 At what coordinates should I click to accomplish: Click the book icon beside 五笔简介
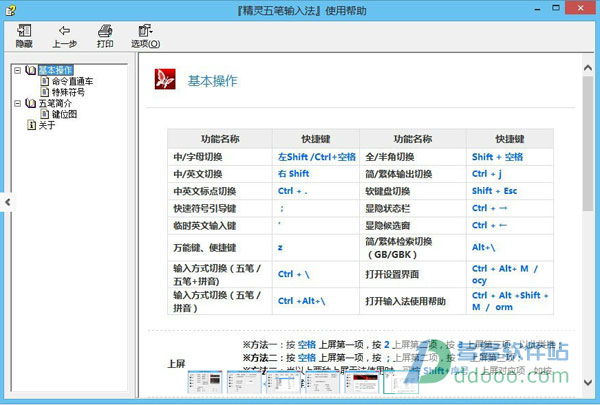[x=31, y=103]
